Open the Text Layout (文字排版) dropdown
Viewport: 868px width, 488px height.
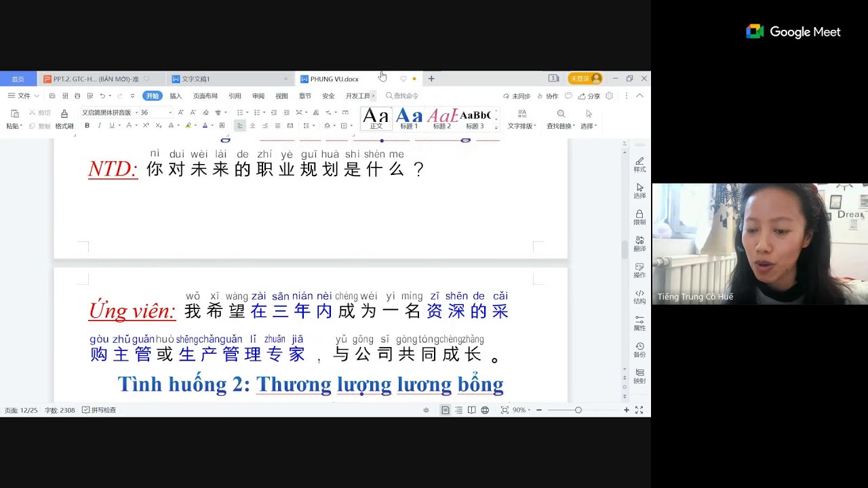522,126
